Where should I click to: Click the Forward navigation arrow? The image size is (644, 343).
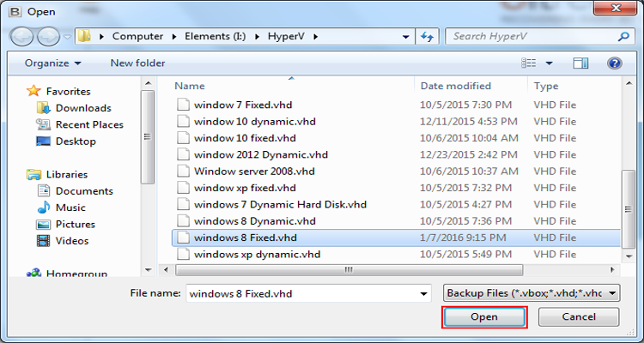click(48, 37)
